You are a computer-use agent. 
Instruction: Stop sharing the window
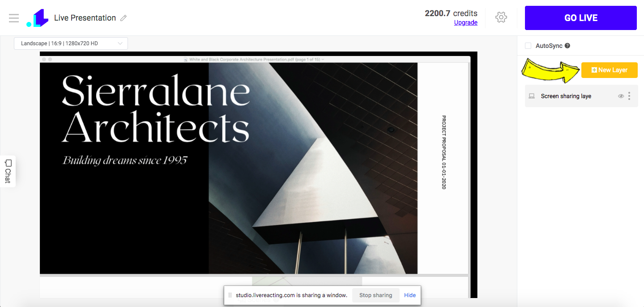pyautogui.click(x=375, y=295)
